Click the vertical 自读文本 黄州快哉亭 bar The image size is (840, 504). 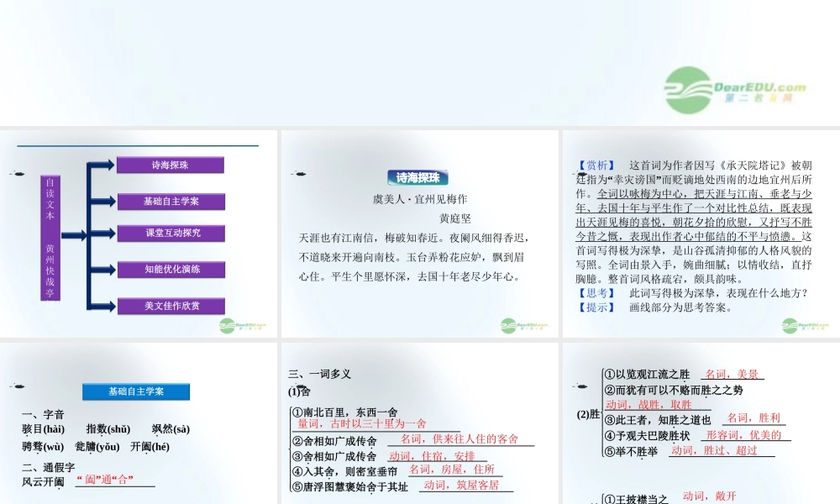[x=50, y=238]
